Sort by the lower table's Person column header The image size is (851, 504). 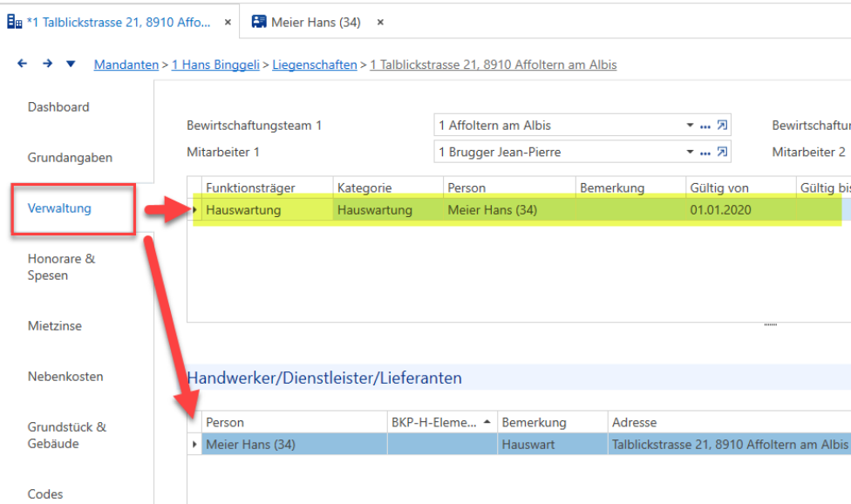[x=294, y=422]
